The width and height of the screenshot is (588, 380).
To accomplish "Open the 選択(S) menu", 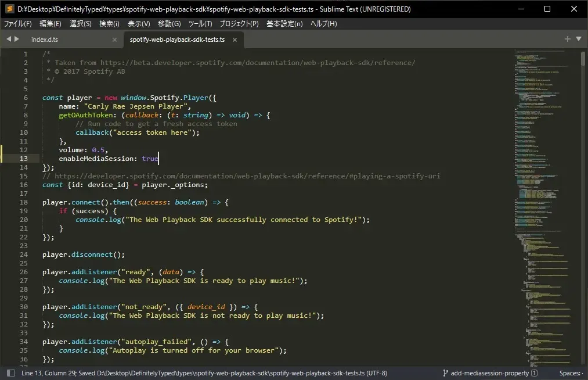I will tap(81, 24).
